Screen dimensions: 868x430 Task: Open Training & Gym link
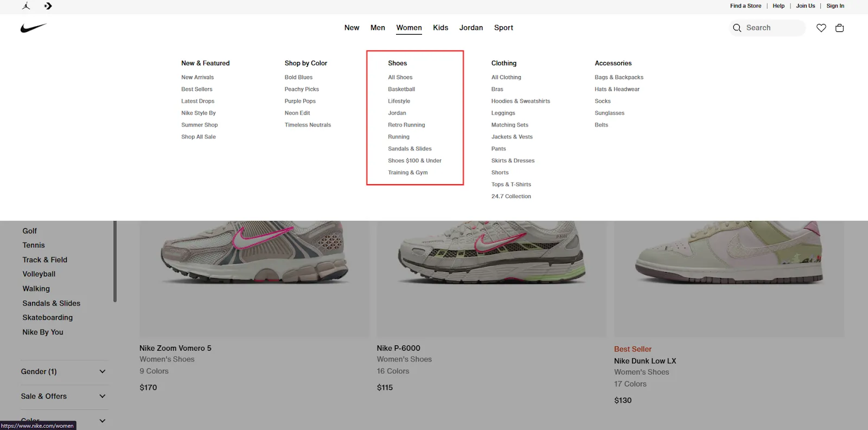click(407, 173)
